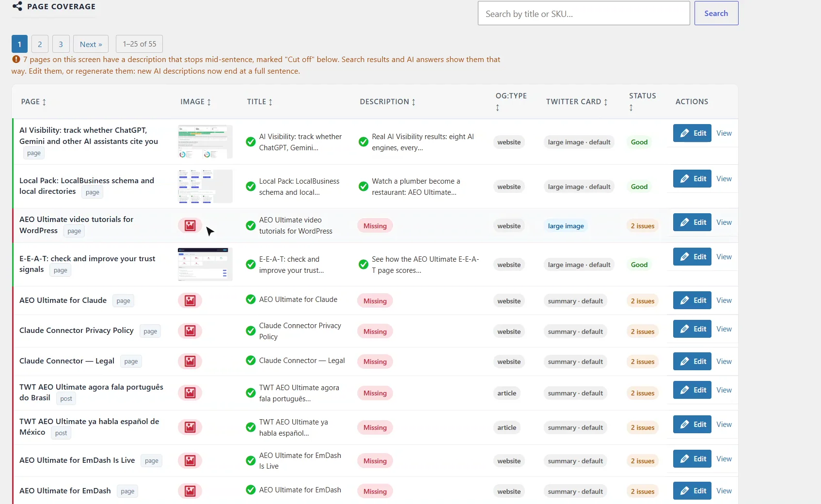Sort table by the TWITTER CARD column
This screenshot has height=504, width=821.
tap(577, 102)
